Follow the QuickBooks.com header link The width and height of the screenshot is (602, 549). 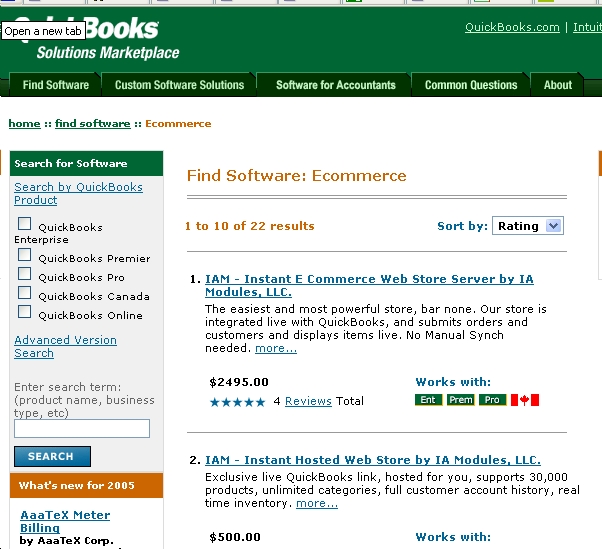(512, 27)
